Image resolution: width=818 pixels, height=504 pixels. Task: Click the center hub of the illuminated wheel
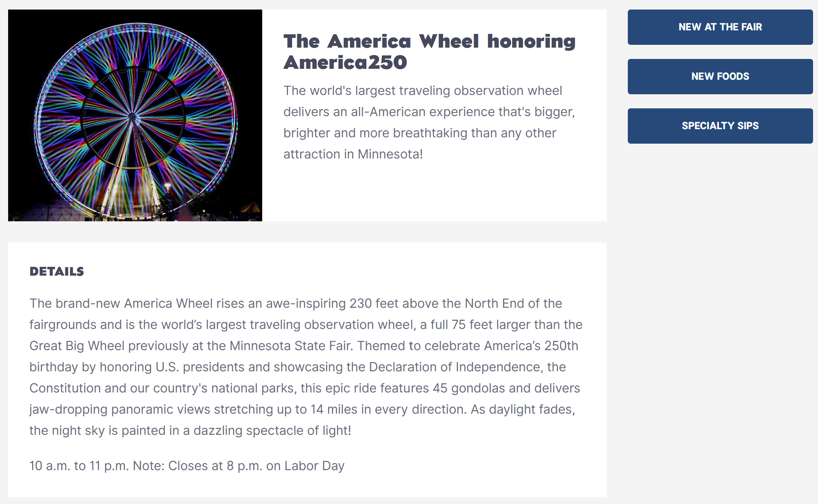tap(133, 116)
